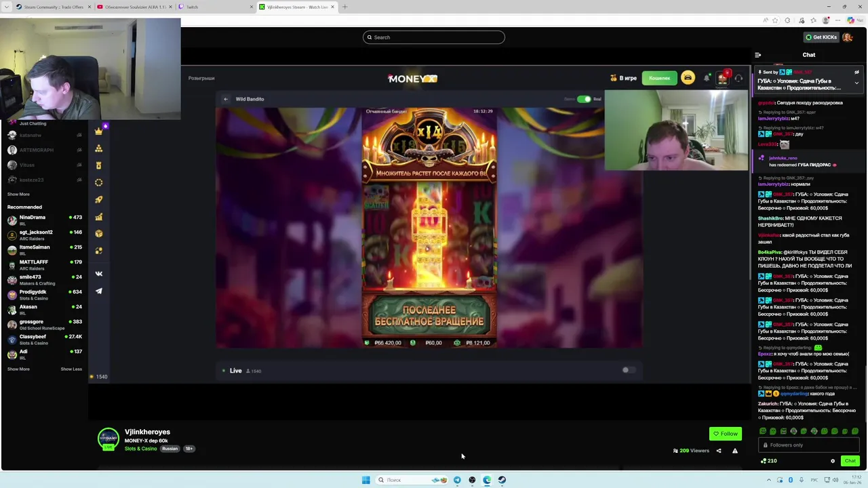Viewport: 868px width, 488px height.
Task: Click the Get KICKs button
Action: click(x=821, y=37)
